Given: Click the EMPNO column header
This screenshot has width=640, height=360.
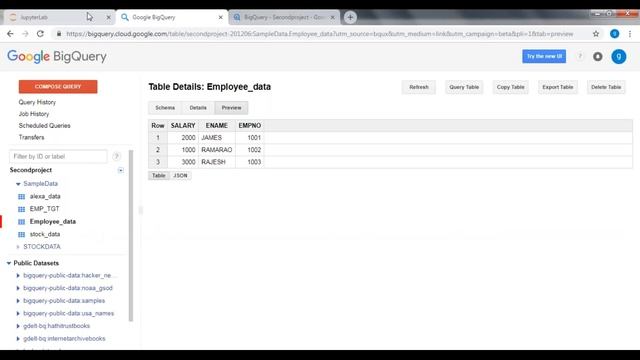Looking at the screenshot, I should 250,126.
